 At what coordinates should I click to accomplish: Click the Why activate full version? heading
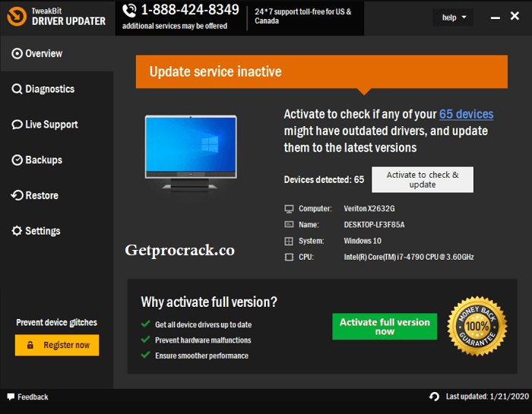click(x=209, y=302)
